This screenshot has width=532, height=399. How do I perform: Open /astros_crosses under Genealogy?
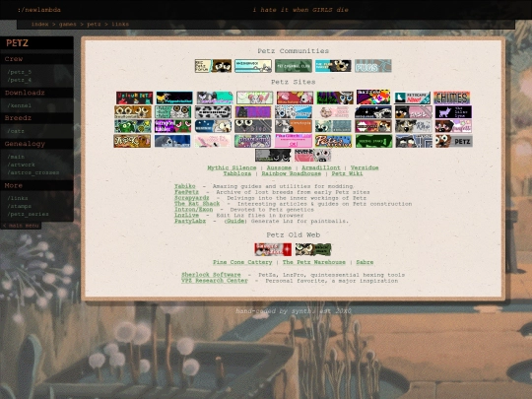[x=33, y=172]
